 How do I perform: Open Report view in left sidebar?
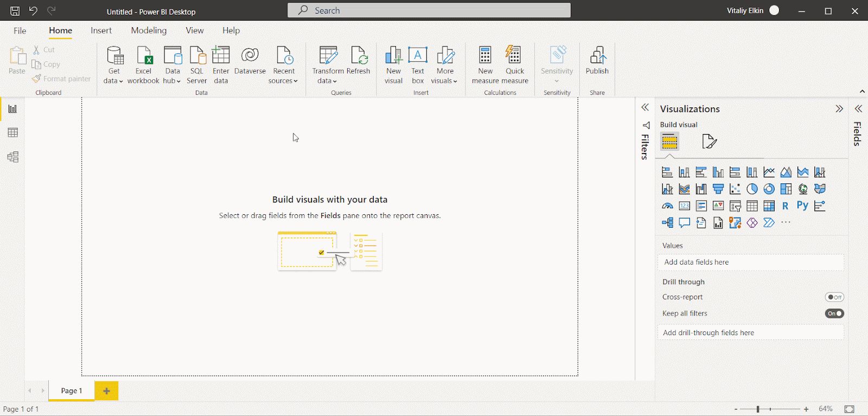[12, 109]
